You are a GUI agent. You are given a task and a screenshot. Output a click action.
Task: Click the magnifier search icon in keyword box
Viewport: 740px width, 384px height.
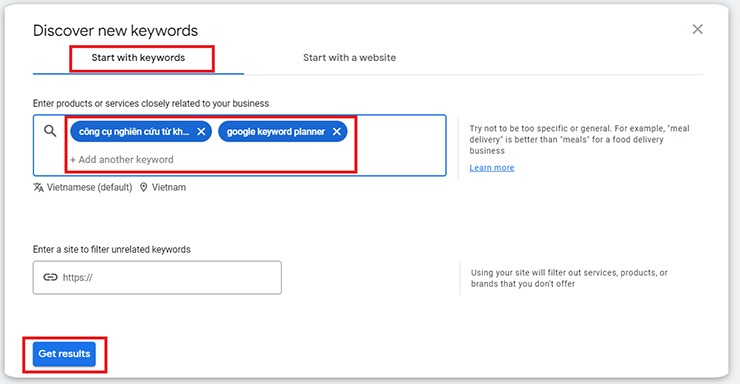[x=50, y=131]
